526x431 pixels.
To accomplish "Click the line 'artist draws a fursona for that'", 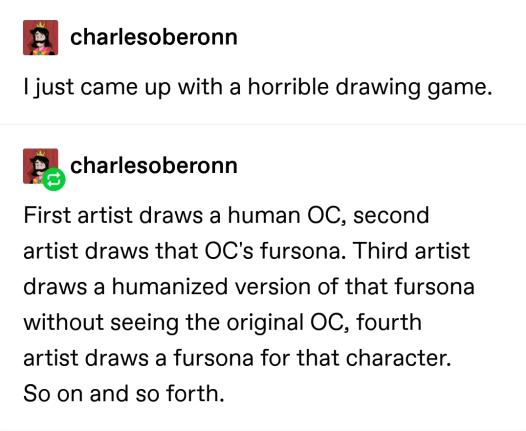I will point(237,358).
